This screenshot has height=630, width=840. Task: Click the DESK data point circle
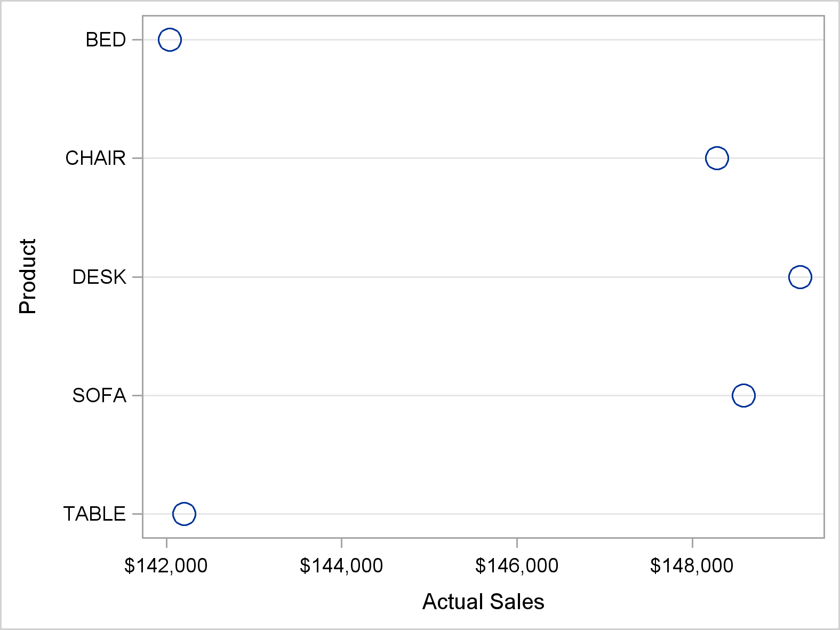pos(799,277)
